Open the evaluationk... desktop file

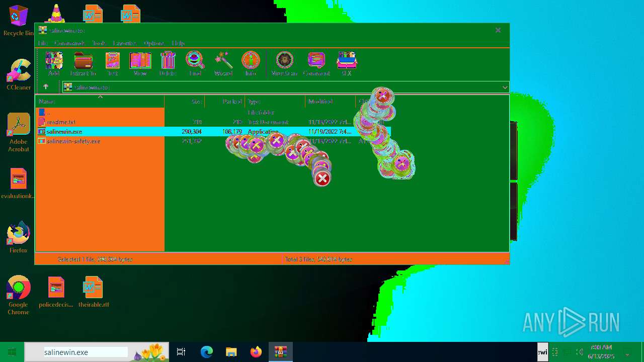[18, 184]
